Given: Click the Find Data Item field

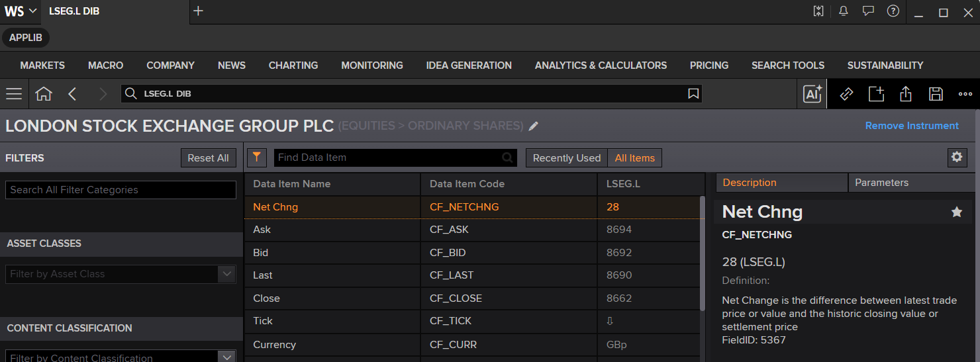Looking at the screenshot, I should point(395,158).
